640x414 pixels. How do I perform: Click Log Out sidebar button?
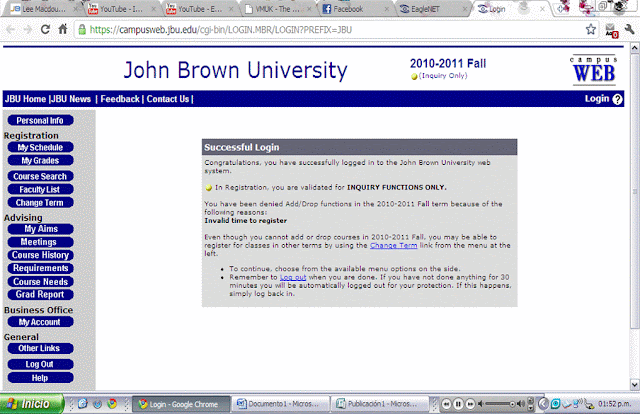pos(40,364)
